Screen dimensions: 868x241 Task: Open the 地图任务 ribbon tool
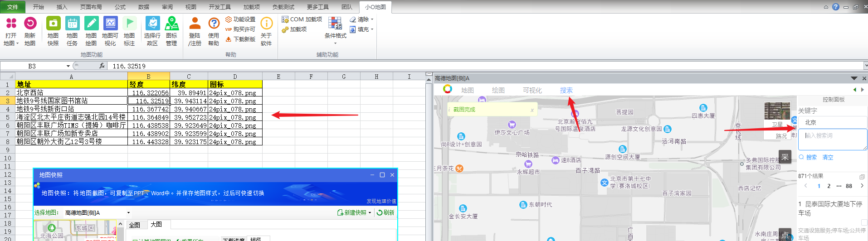(x=72, y=31)
